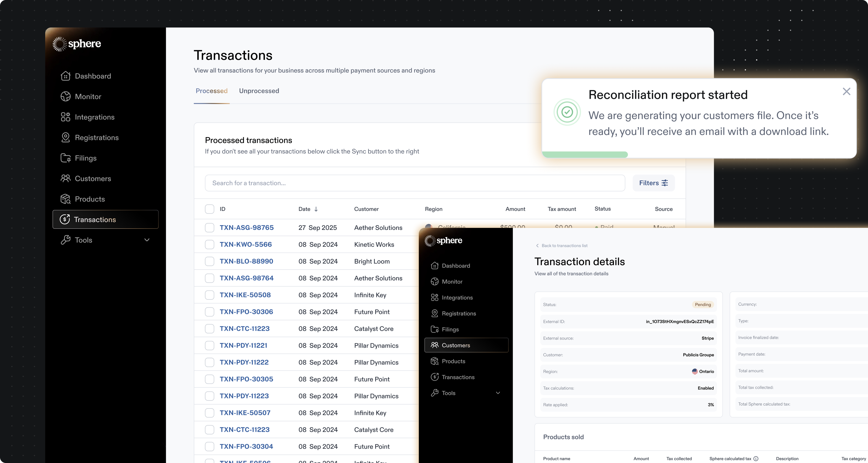
Task: Click the Customer column header
Action: pos(366,209)
